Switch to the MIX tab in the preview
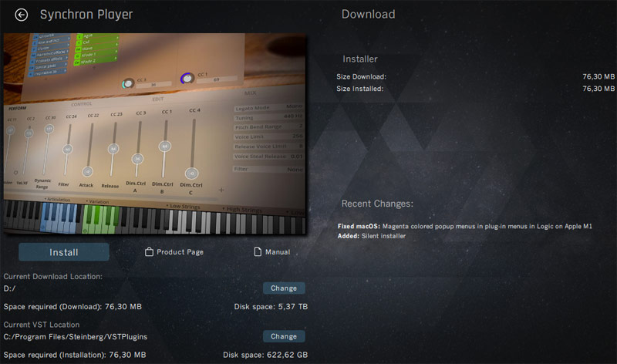This screenshot has width=617, height=364. [250, 93]
